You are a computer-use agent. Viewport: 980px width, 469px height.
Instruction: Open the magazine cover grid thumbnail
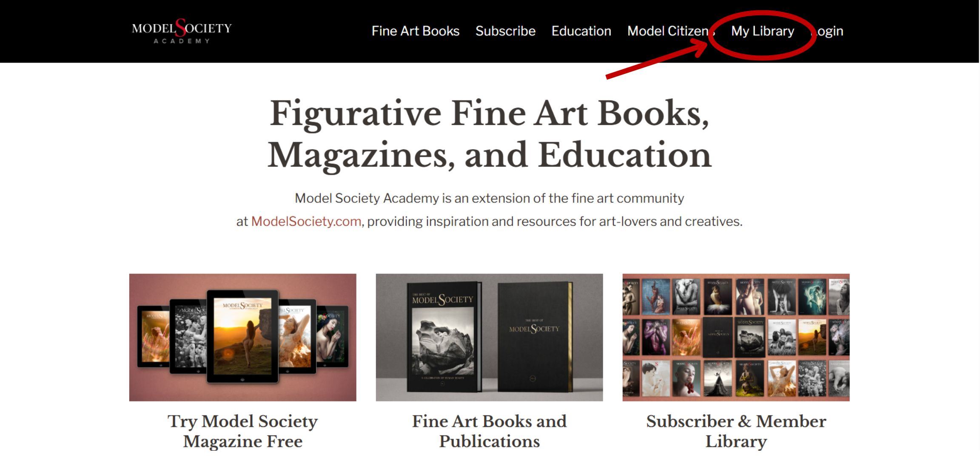tap(736, 337)
